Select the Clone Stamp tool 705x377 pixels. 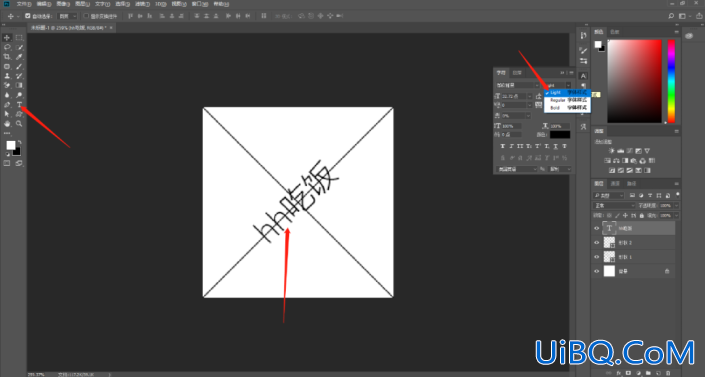click(7, 76)
